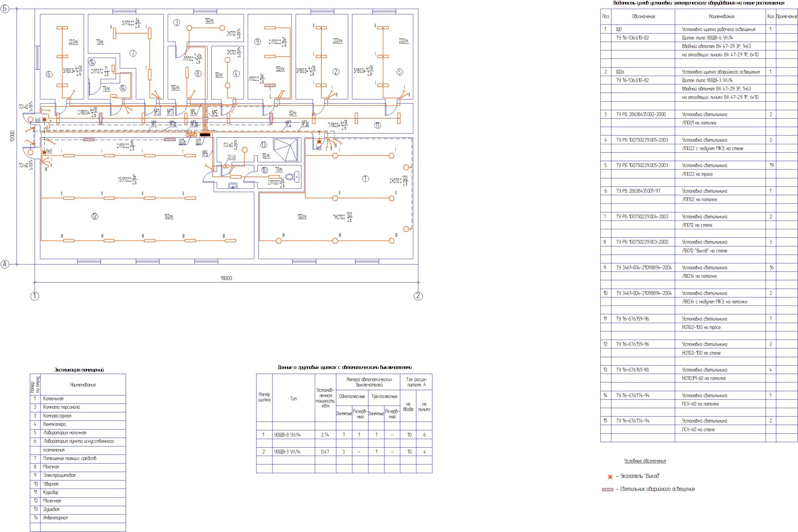Click the Электрощитовая row in room list
This screenshot has height=532, width=798.
pos(78,475)
